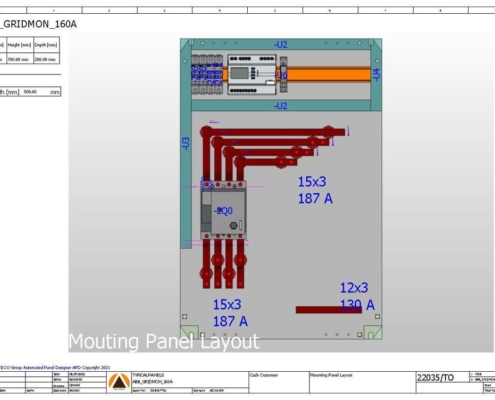
Task: Click the 'Height [mm]' table header
Action: pyautogui.click(x=19, y=45)
